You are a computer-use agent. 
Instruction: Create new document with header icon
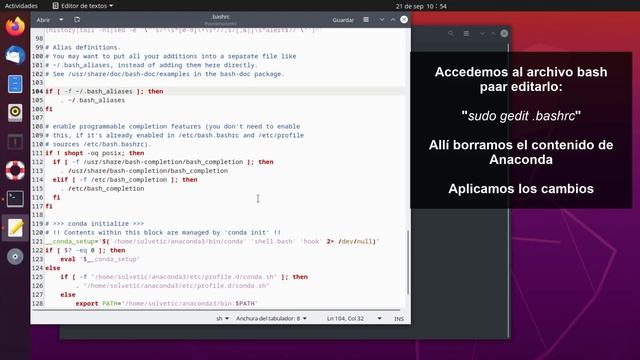point(77,20)
